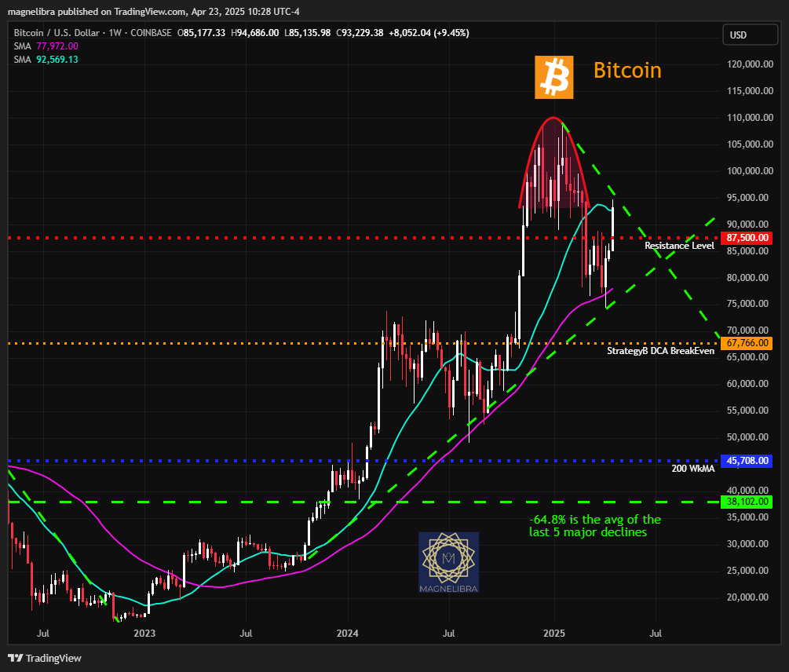The height and width of the screenshot is (672, 789).
Task: Click the 2025 label on time axis
Action: tap(554, 633)
